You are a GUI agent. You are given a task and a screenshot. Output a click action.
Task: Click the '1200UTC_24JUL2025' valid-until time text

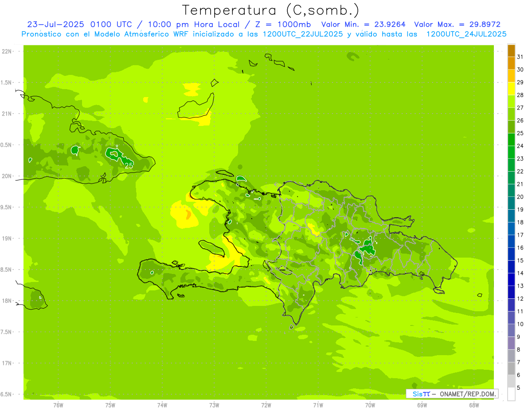click(x=466, y=34)
